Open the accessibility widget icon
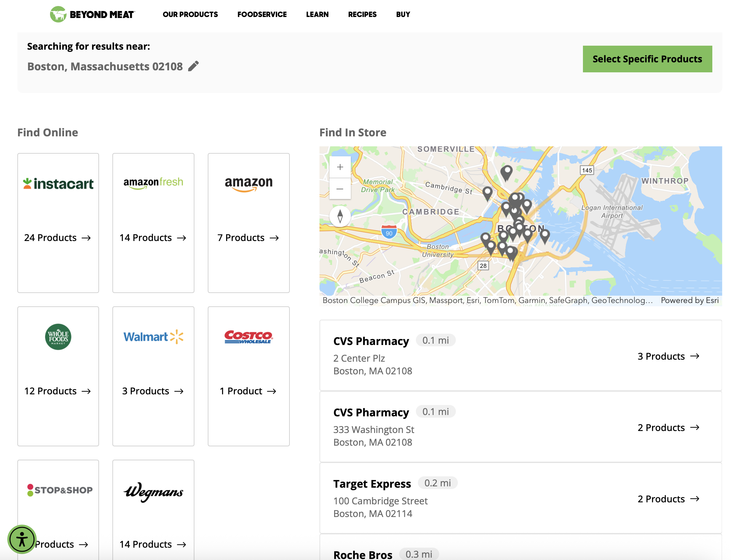 click(x=22, y=539)
